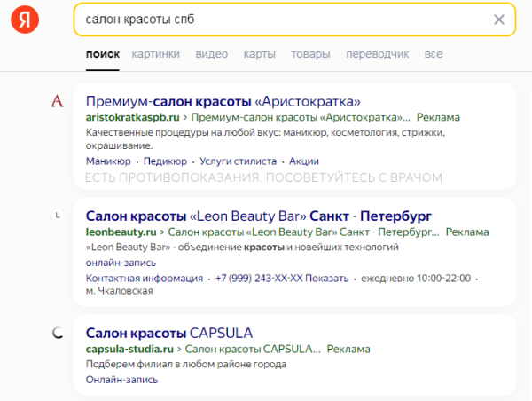Visit the aristokratkaspb.ru domain link
The image size is (532, 401).
click(x=133, y=117)
